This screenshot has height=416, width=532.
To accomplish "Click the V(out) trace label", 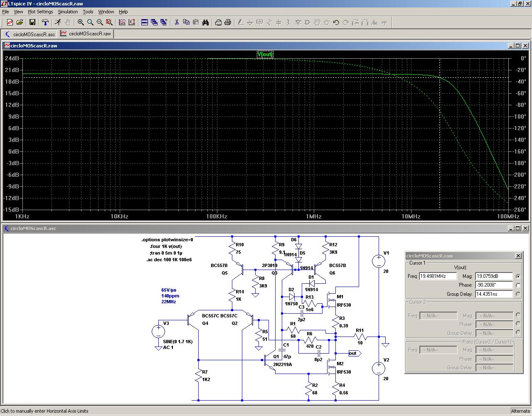I will (x=265, y=54).
